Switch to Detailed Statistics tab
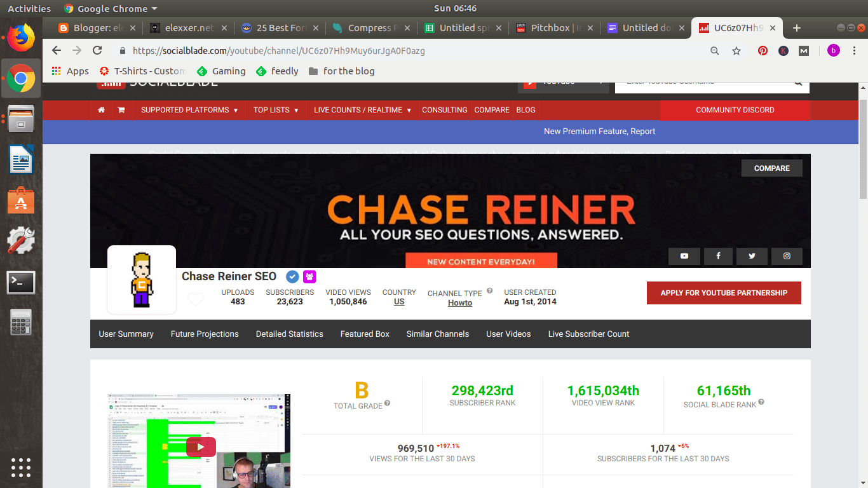The width and height of the screenshot is (868, 488). click(290, 334)
